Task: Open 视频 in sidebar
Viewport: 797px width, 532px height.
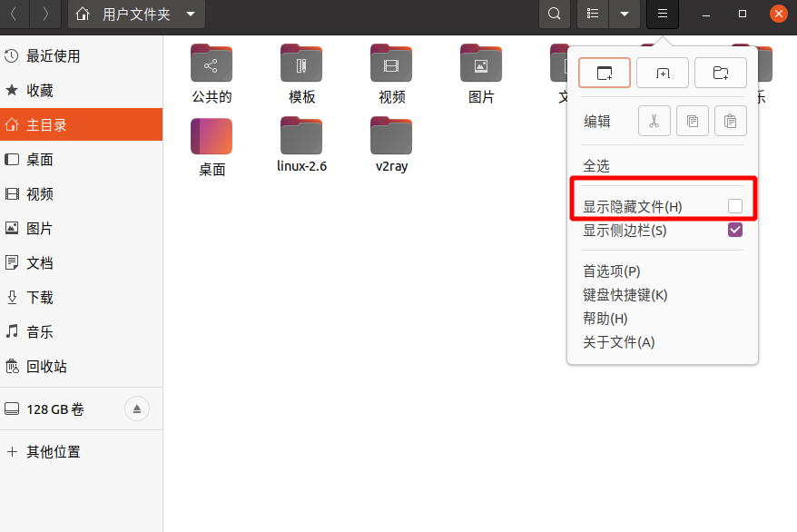Action: (x=82, y=194)
